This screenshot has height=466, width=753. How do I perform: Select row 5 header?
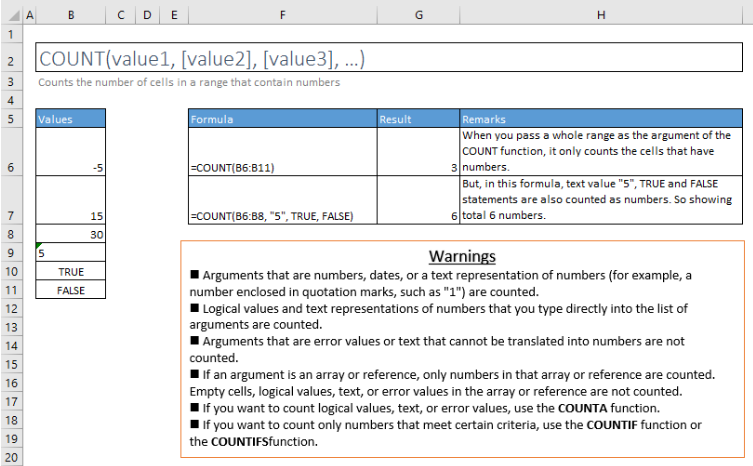tap(11, 119)
